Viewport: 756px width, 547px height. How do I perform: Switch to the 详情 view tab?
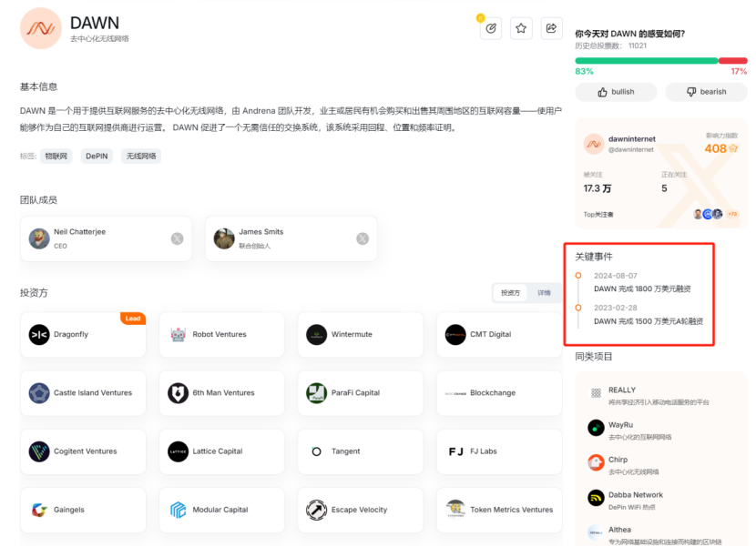click(x=544, y=293)
